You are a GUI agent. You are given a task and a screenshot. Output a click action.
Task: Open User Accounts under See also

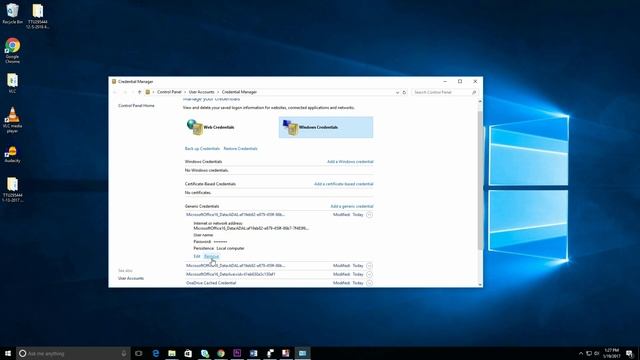131,278
